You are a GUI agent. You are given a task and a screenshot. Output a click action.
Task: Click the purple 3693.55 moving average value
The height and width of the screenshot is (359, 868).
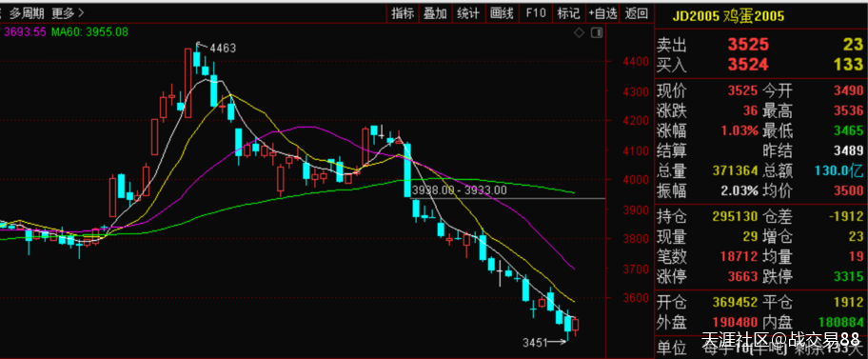pos(25,32)
